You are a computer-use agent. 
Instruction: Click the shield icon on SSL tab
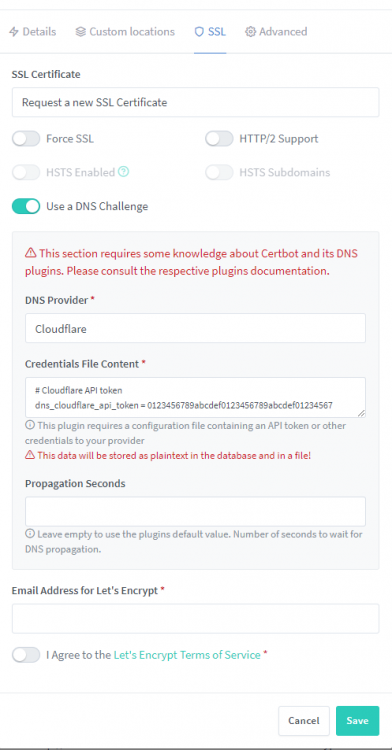click(199, 32)
